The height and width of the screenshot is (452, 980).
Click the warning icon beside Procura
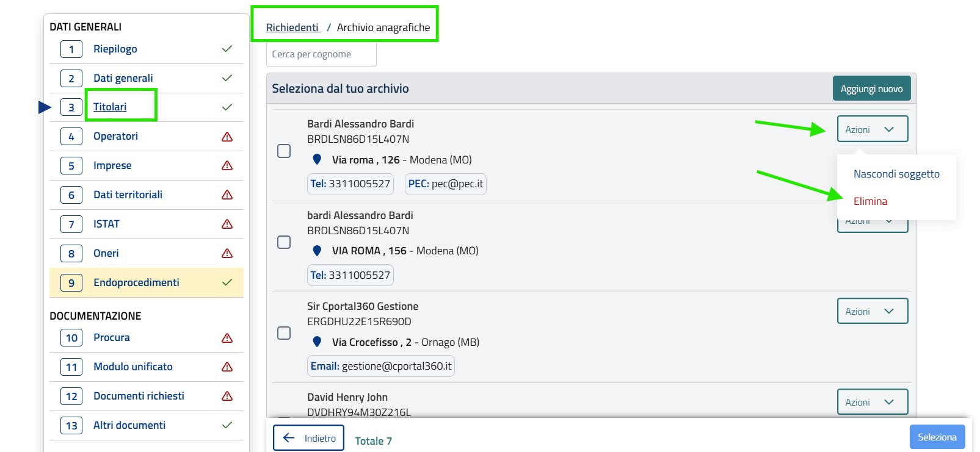[x=227, y=338]
